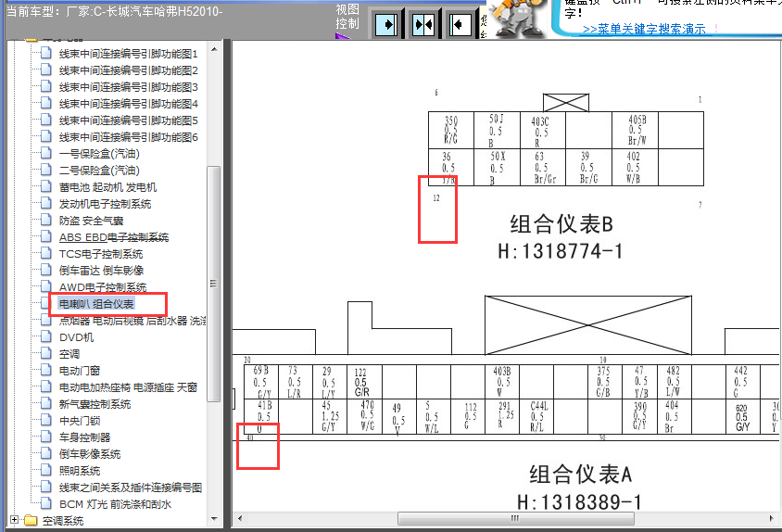
Task: Open 线束中间连接编号引脚功能图6
Action: pyautogui.click(x=128, y=137)
